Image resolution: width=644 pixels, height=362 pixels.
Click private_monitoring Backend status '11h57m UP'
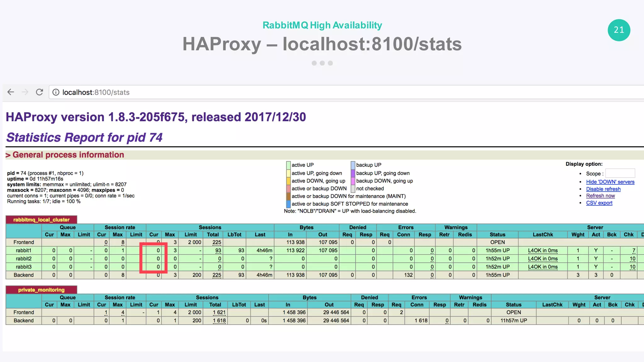pos(514,321)
